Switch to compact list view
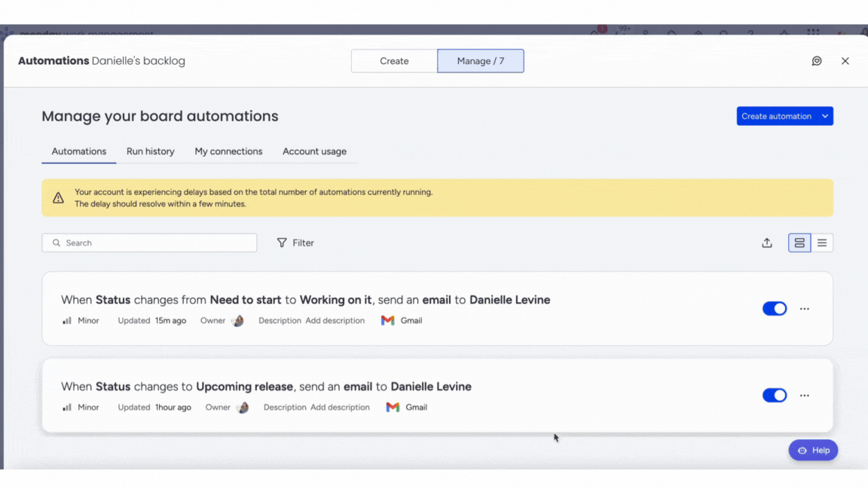Image resolution: width=868 pixels, height=488 pixels. (822, 243)
